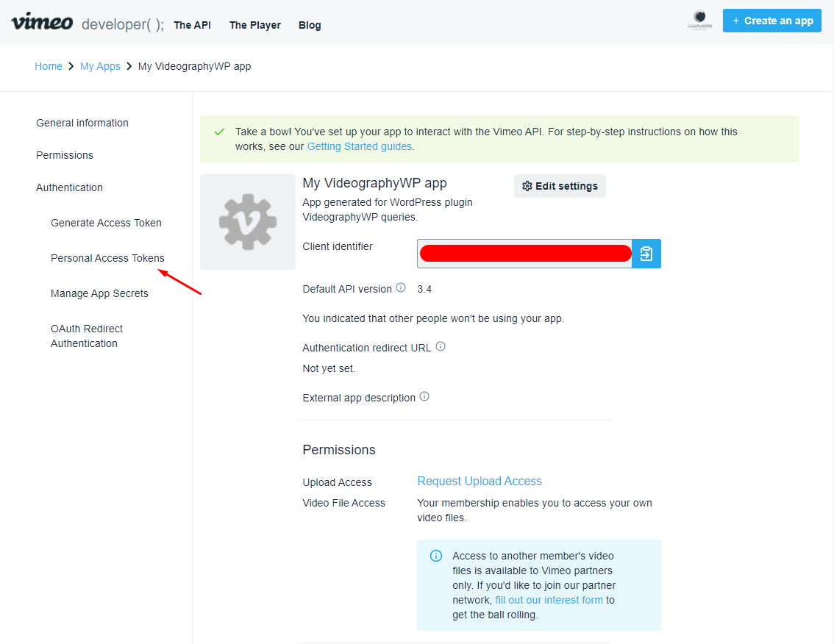Open Personal Access Tokens in the sidebar
This screenshot has height=644, width=834.
107,258
